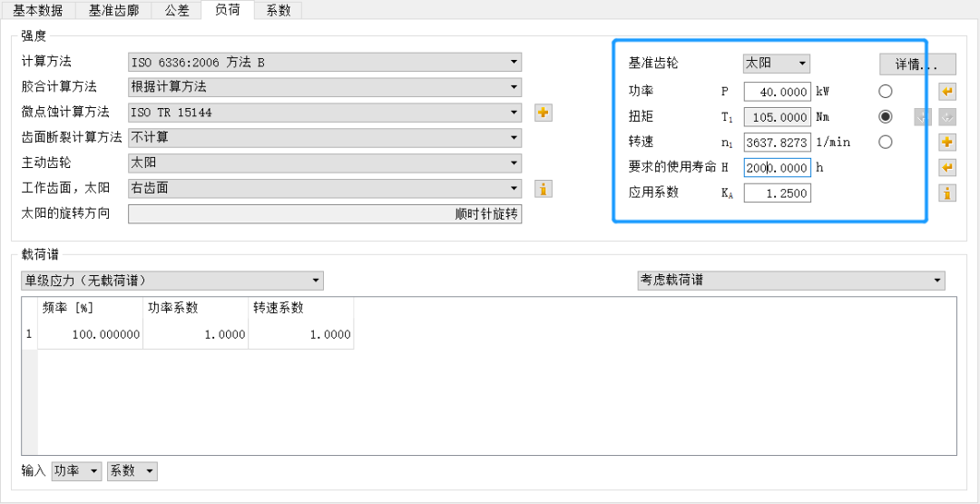Click 要求的使用寿命 H input field

click(x=777, y=168)
